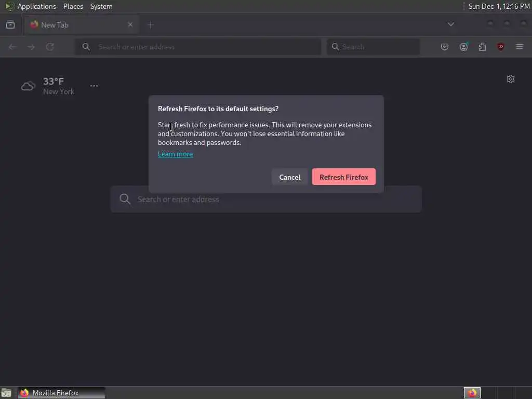Confirm with the Refresh Firefox button
Screen dimensions: 532x399
(x=344, y=177)
